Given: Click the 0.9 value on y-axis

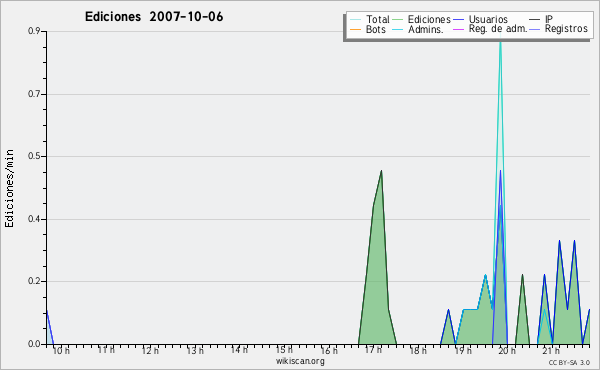Looking at the screenshot, I should coord(34,31).
